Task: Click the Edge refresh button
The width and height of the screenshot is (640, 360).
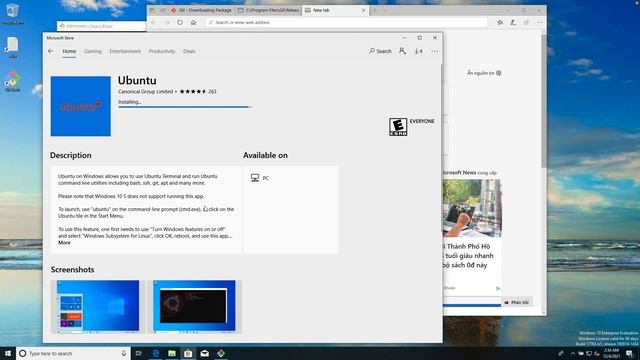Action: pos(180,22)
